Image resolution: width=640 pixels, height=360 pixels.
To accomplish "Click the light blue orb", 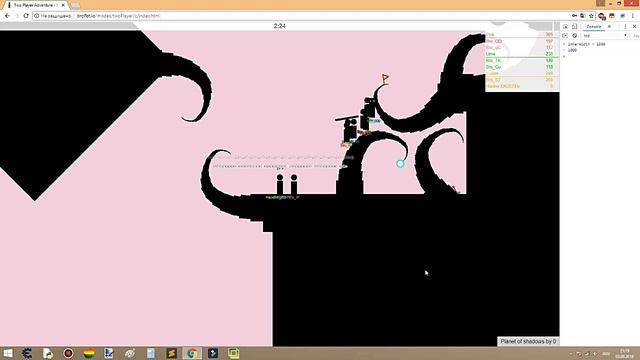I will coord(400,163).
